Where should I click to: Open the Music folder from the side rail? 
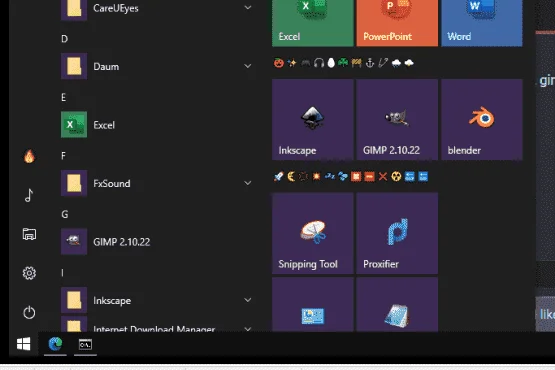point(29,195)
